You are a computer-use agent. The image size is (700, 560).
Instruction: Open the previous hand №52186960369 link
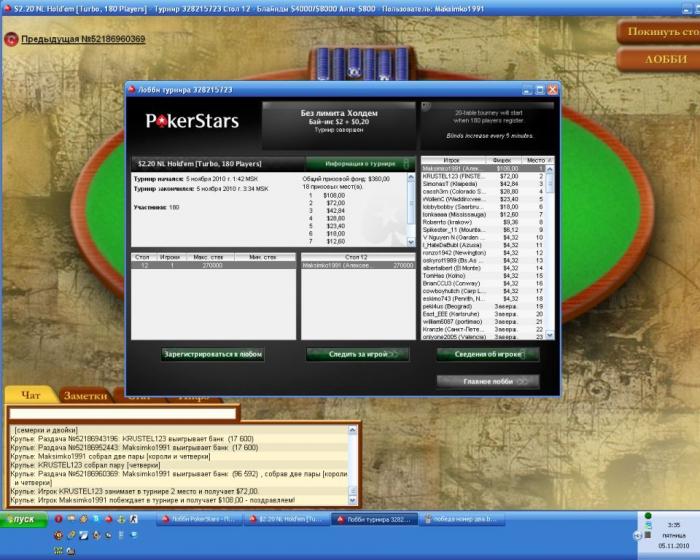(83, 39)
